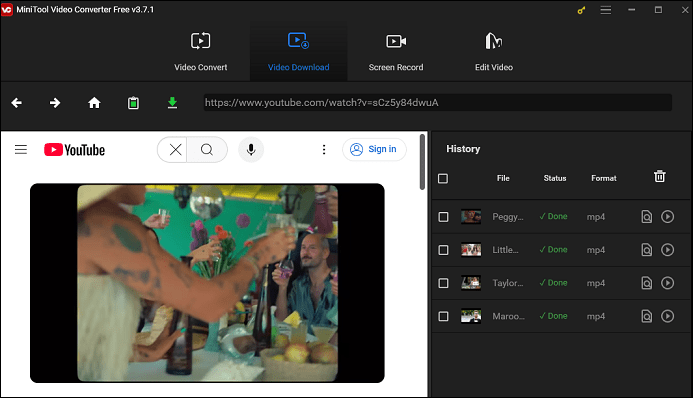This screenshot has width=693, height=398.
Task: Click the 'Peggy...' file name
Action: 508,217
